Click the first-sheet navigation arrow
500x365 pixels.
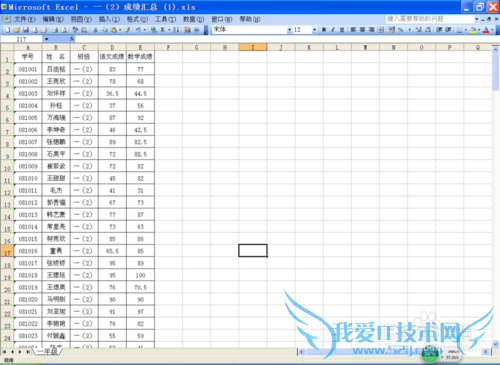4,352
